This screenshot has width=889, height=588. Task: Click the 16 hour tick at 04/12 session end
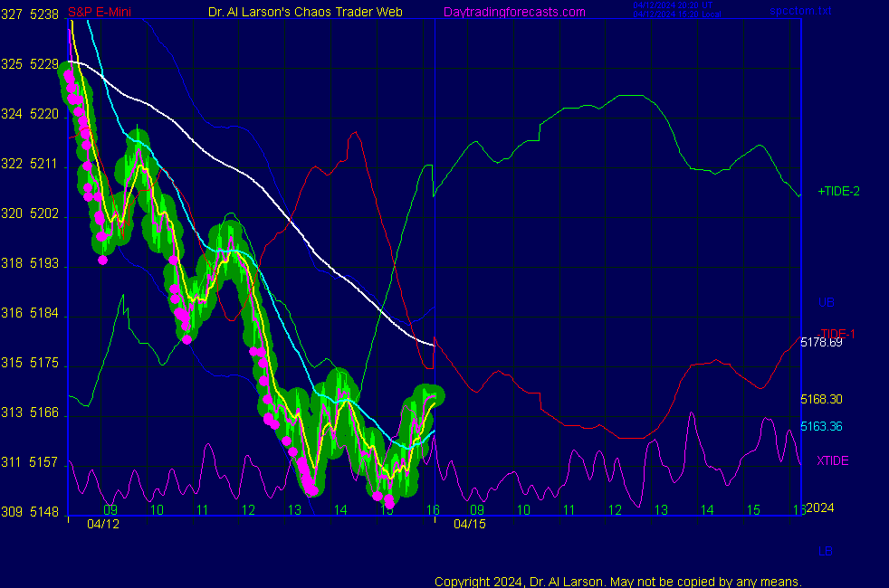[433, 510]
